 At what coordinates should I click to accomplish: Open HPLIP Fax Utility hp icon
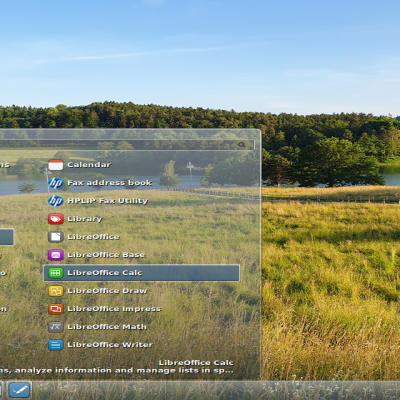pos(56,201)
